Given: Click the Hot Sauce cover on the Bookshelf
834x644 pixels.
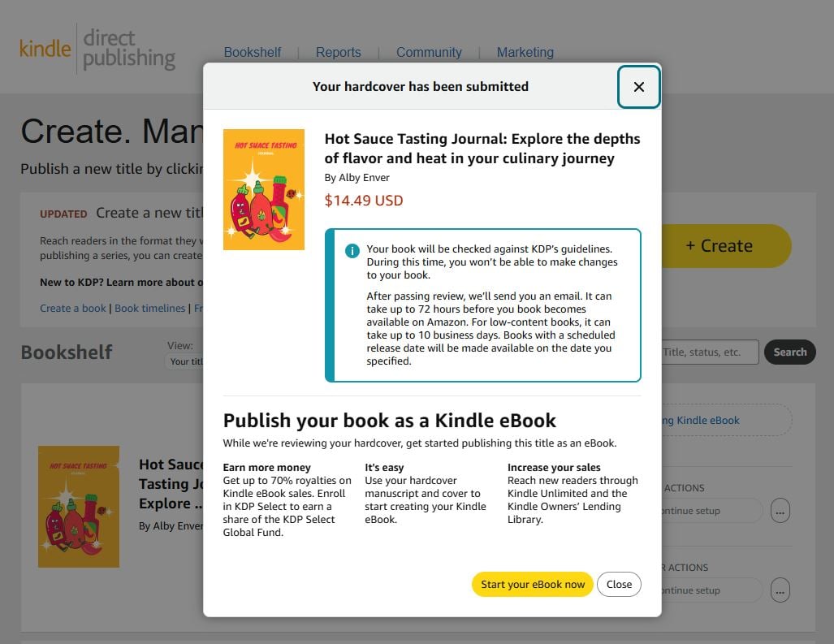Looking at the screenshot, I should point(79,506).
